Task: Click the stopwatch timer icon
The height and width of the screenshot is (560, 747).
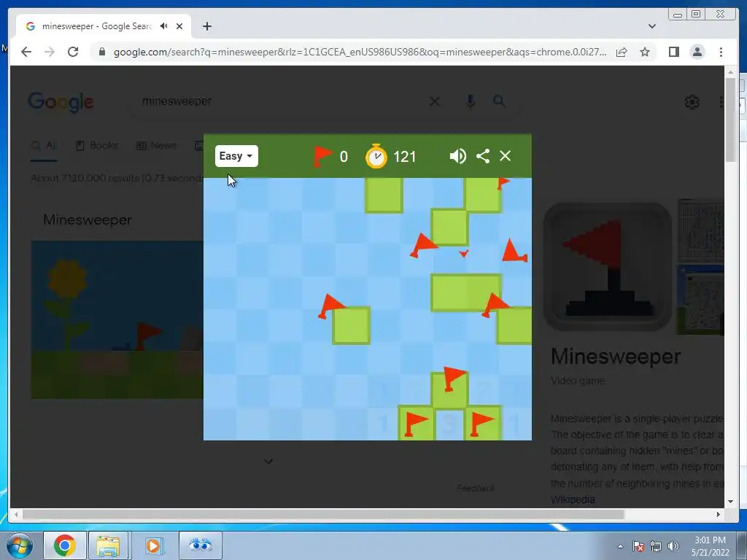Action: 376,156
